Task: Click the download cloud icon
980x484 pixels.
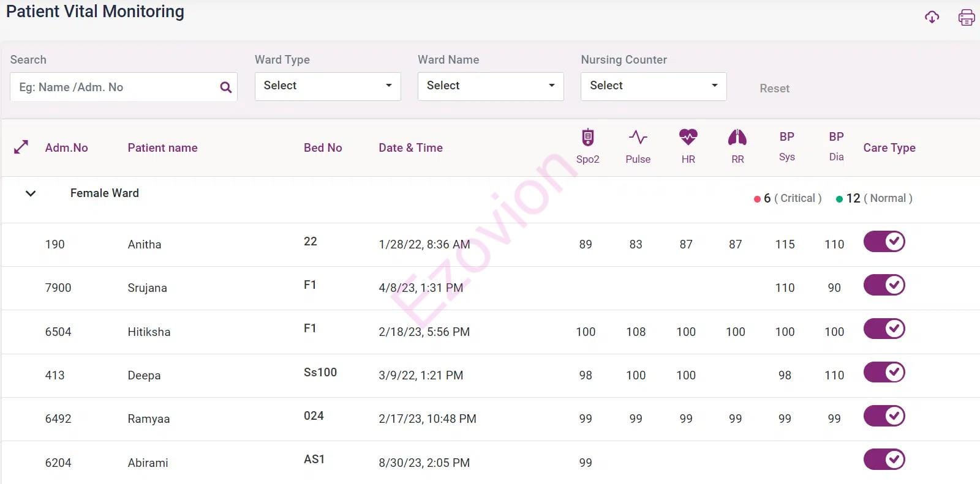Action: [x=932, y=17]
